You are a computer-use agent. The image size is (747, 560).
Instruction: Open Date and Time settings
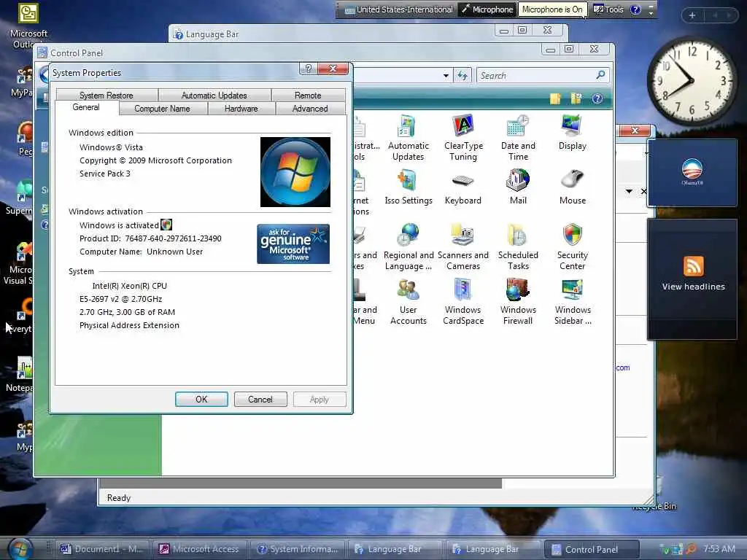click(518, 138)
